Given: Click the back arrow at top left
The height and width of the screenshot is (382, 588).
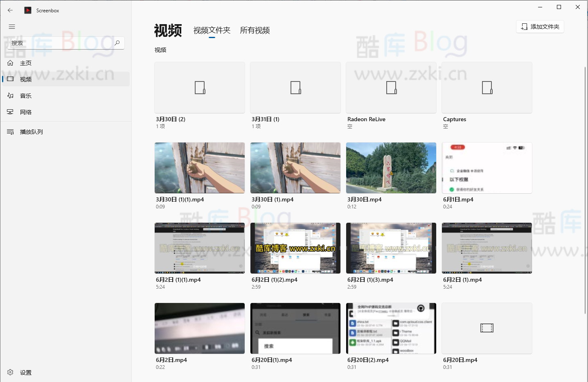Looking at the screenshot, I should (10, 10).
